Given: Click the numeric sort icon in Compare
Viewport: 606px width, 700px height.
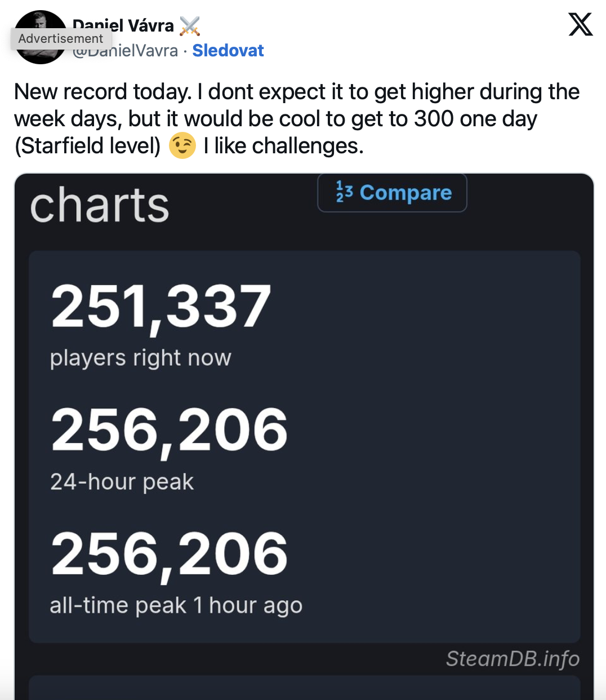Looking at the screenshot, I should [x=344, y=192].
